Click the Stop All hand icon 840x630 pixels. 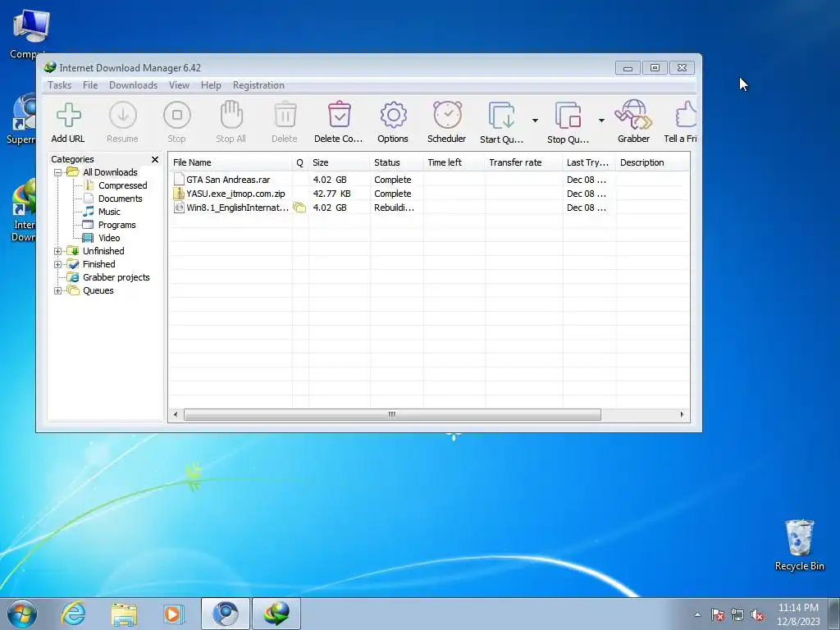tap(231, 115)
